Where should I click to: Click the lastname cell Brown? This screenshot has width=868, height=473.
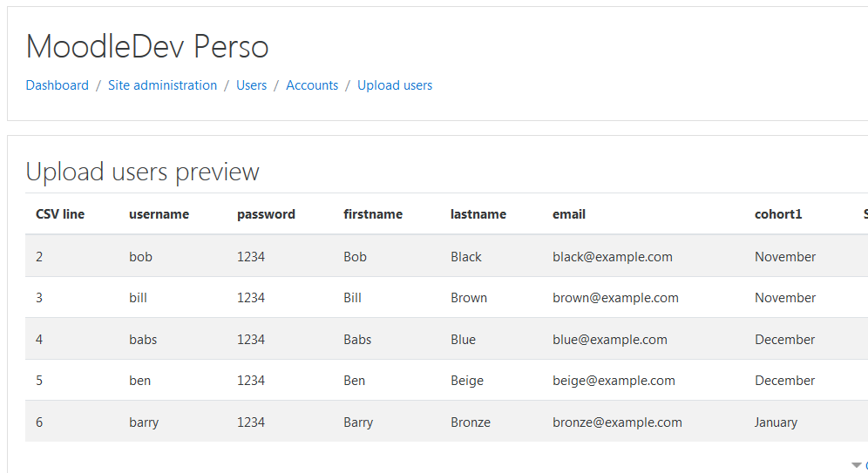click(469, 298)
